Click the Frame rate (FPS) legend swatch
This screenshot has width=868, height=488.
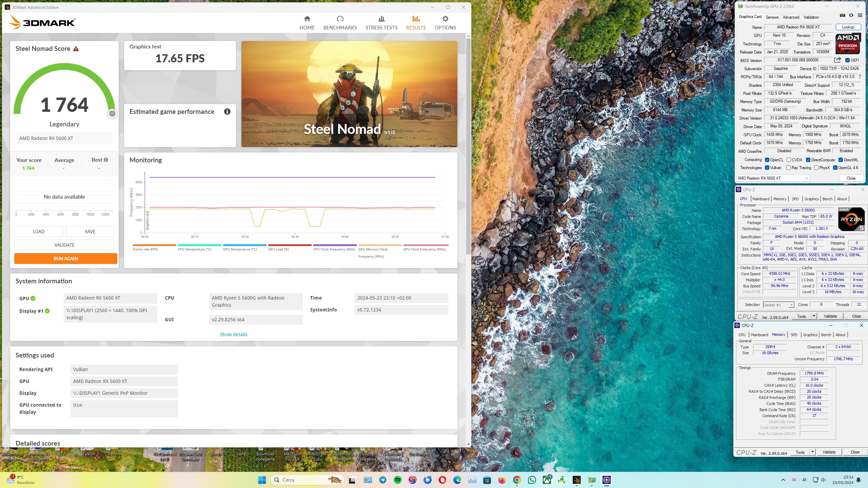pos(154,245)
